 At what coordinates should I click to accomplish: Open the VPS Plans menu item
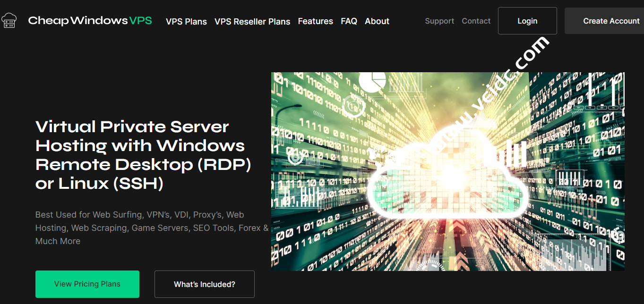(186, 21)
